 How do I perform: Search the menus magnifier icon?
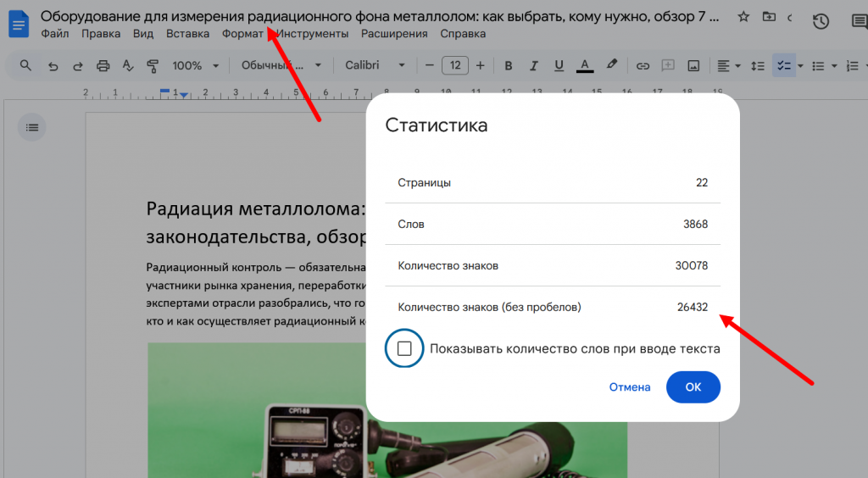coord(25,65)
